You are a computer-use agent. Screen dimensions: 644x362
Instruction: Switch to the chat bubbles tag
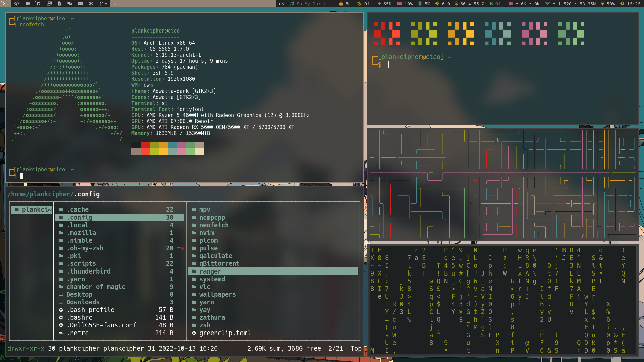(x=70, y=4)
